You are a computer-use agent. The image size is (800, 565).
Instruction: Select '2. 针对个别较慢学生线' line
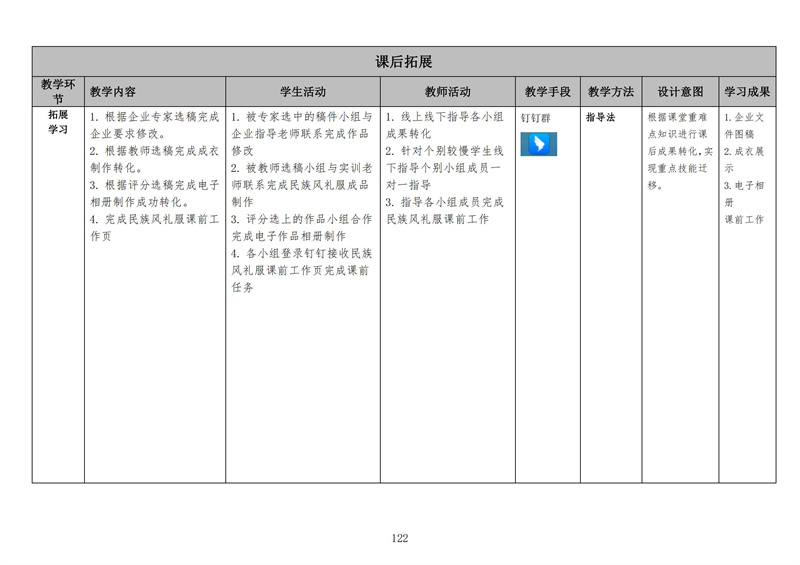tap(444, 151)
